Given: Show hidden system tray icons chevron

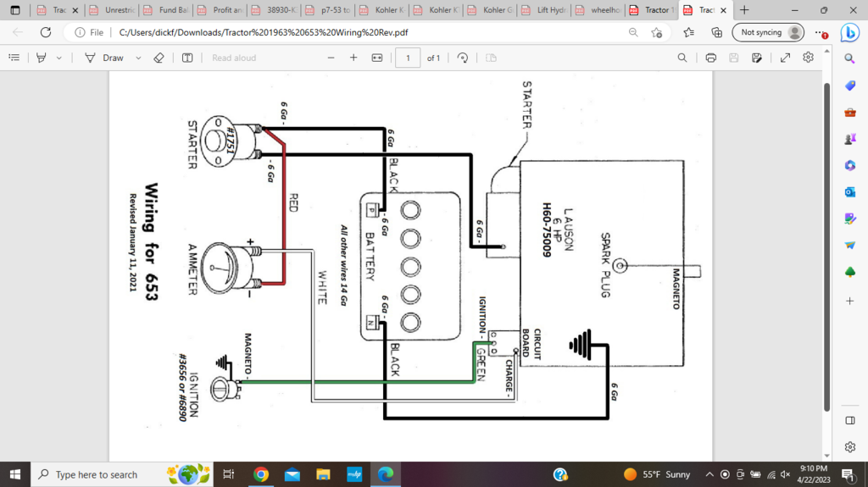Looking at the screenshot, I should point(710,474).
